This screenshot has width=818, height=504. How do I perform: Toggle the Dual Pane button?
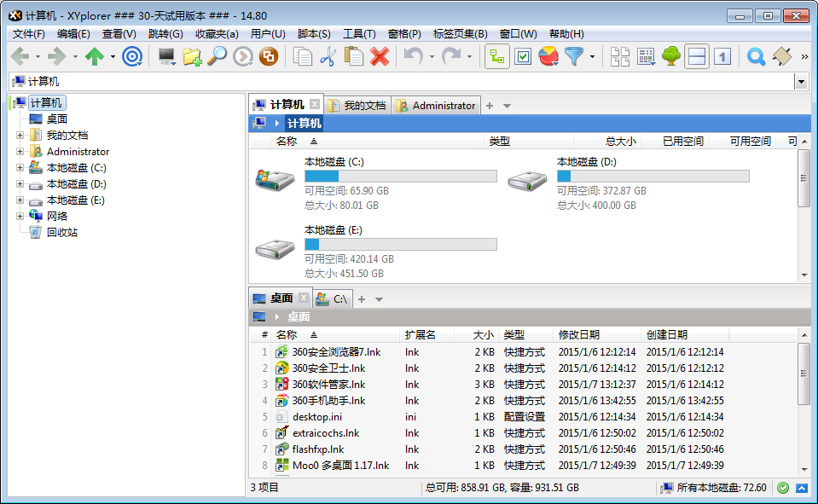click(x=697, y=56)
